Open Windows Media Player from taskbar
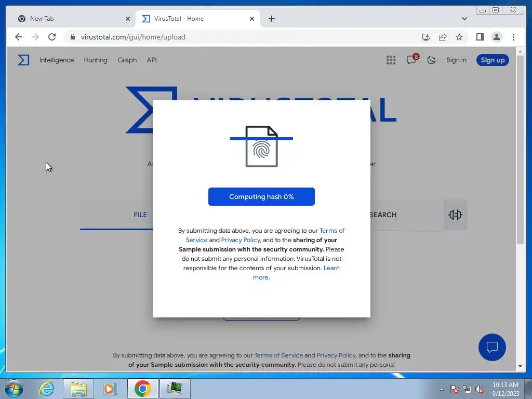532x399 pixels. click(x=110, y=389)
